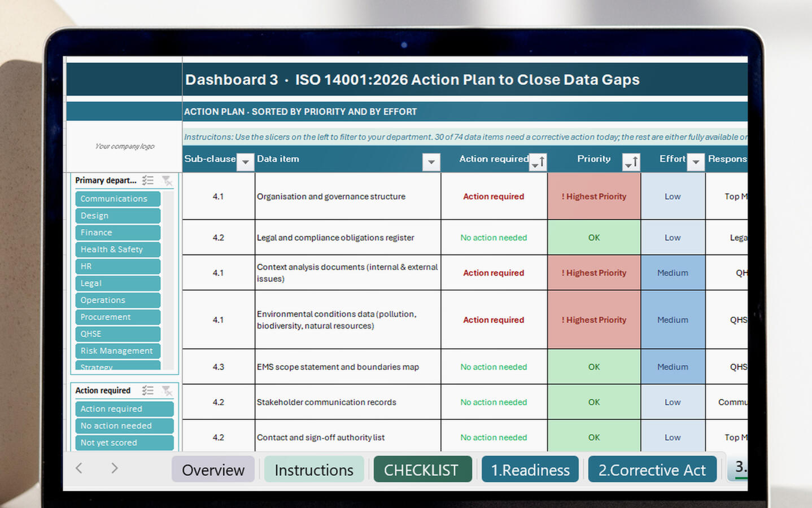Filter by Health & Safety department
812x508 pixels.
coord(118,249)
